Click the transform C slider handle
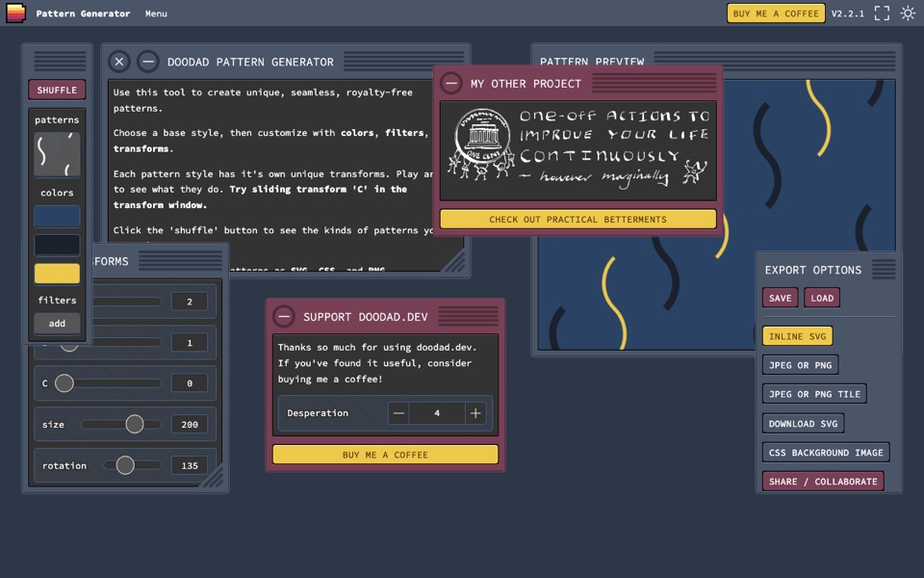Viewport: 924px width, 578px height. pos(64,383)
